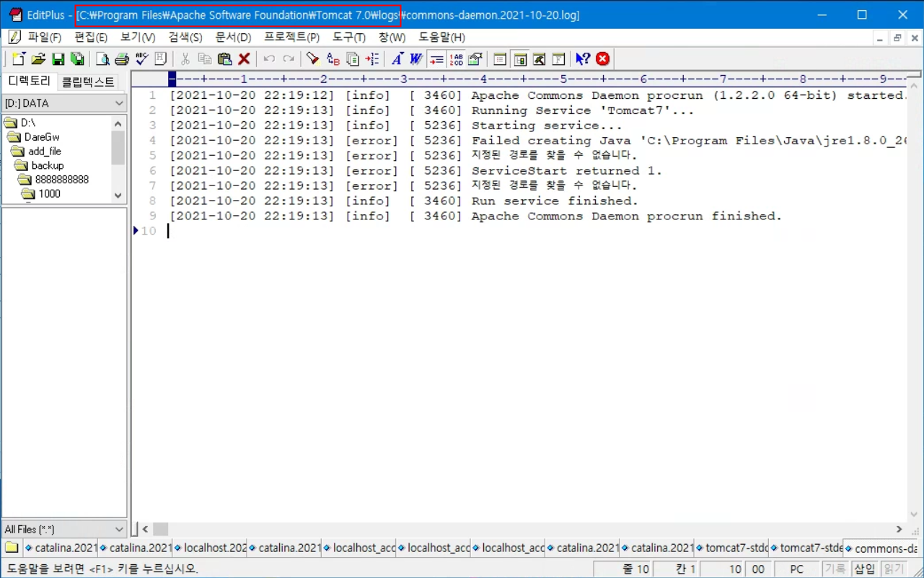
Task: Open the 도움말(H) menu
Action: click(441, 38)
